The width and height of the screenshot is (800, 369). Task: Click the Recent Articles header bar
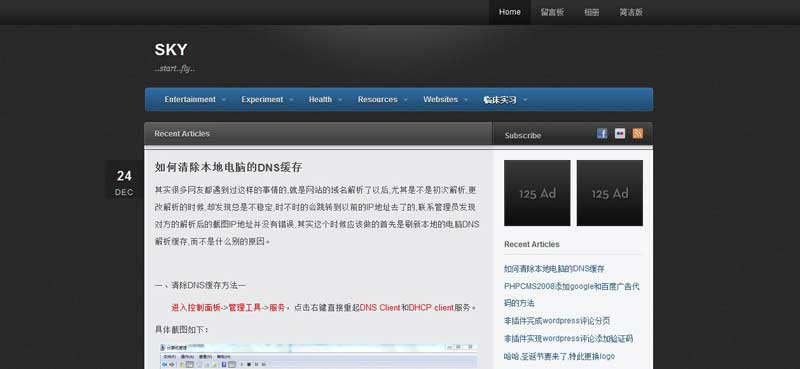318,134
